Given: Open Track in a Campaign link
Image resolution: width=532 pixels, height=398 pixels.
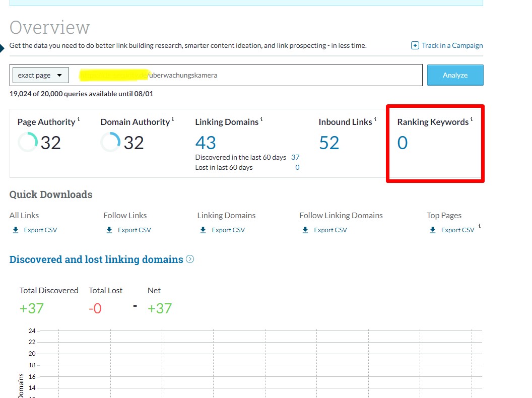Looking at the screenshot, I should pyautogui.click(x=452, y=45).
